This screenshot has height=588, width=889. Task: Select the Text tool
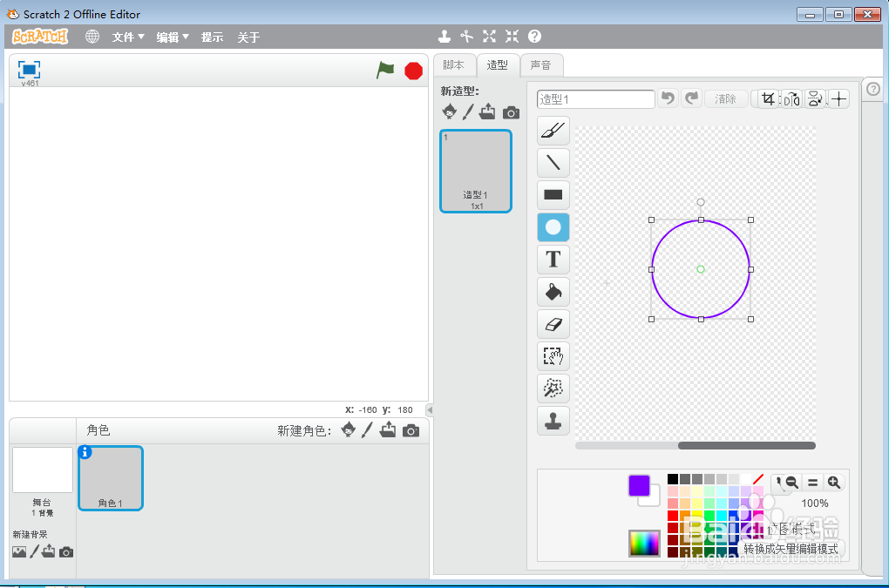pos(553,260)
